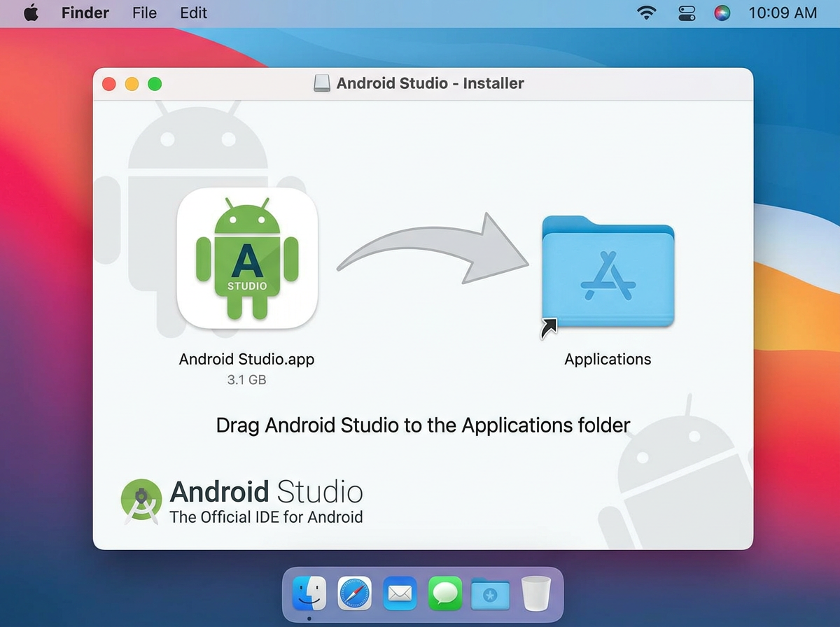Launch Safari from the Dock

point(355,593)
